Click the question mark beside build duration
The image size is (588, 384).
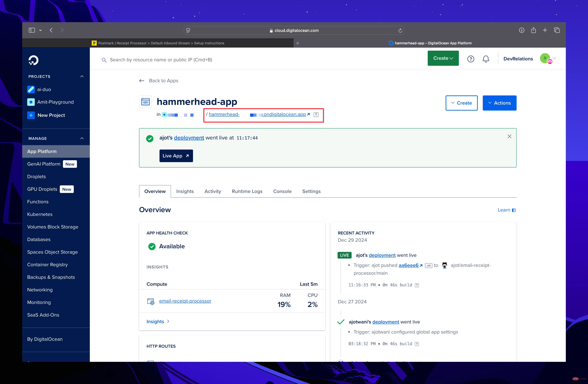pos(417,285)
